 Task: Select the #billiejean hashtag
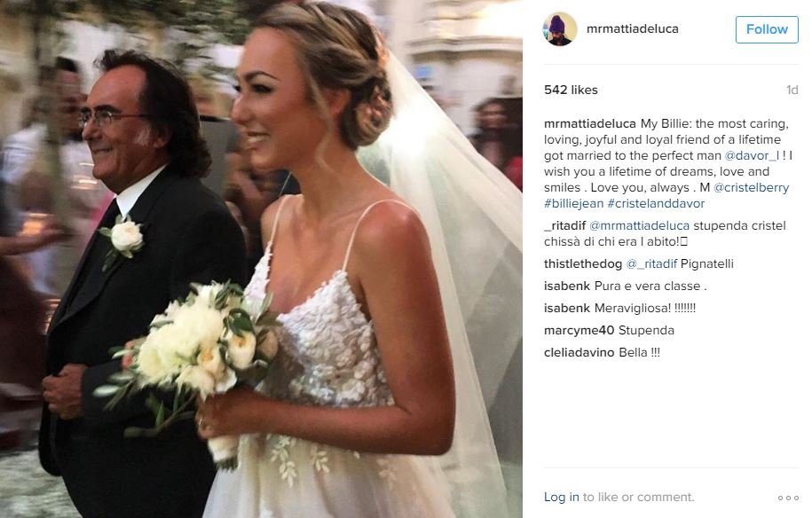(x=574, y=203)
